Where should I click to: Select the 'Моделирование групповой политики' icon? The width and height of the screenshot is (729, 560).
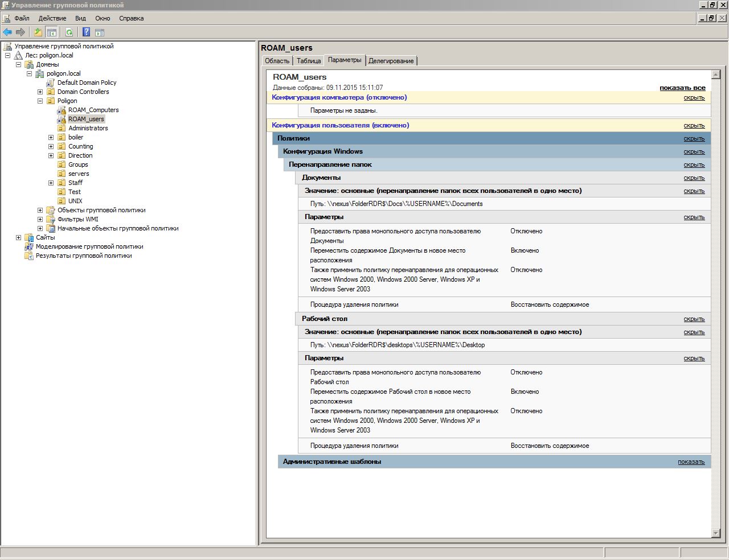29,246
